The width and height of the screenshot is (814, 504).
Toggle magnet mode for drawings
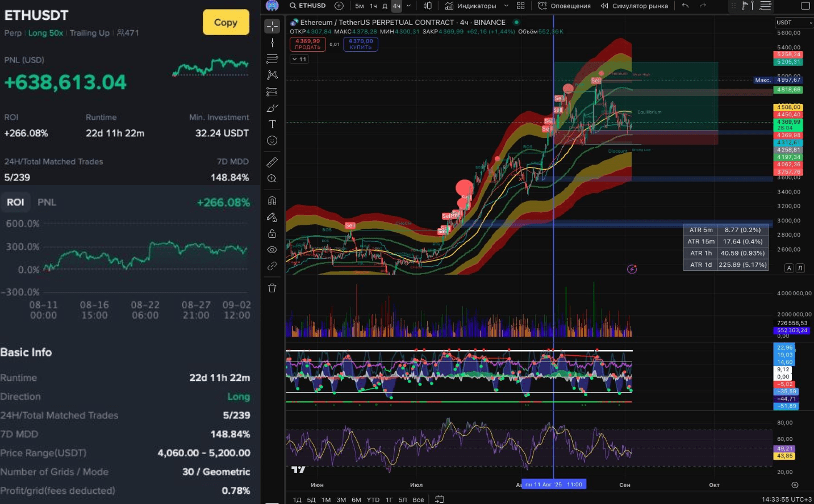(x=272, y=200)
